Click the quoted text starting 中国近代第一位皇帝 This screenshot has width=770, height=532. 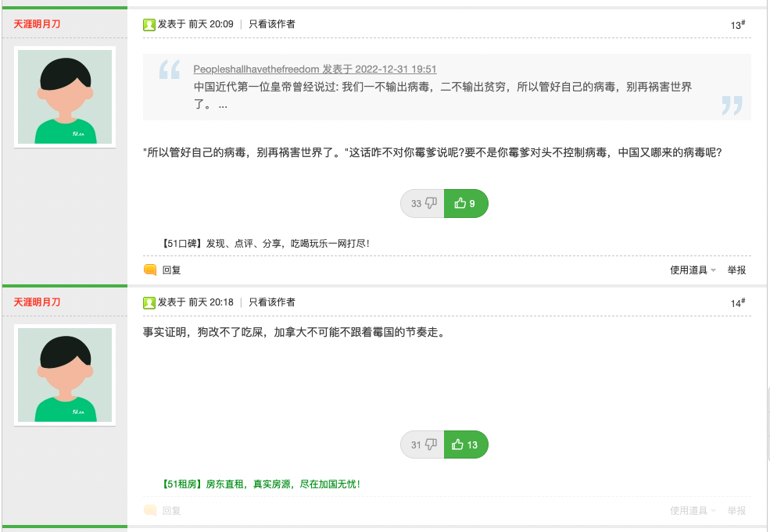[x=442, y=95]
